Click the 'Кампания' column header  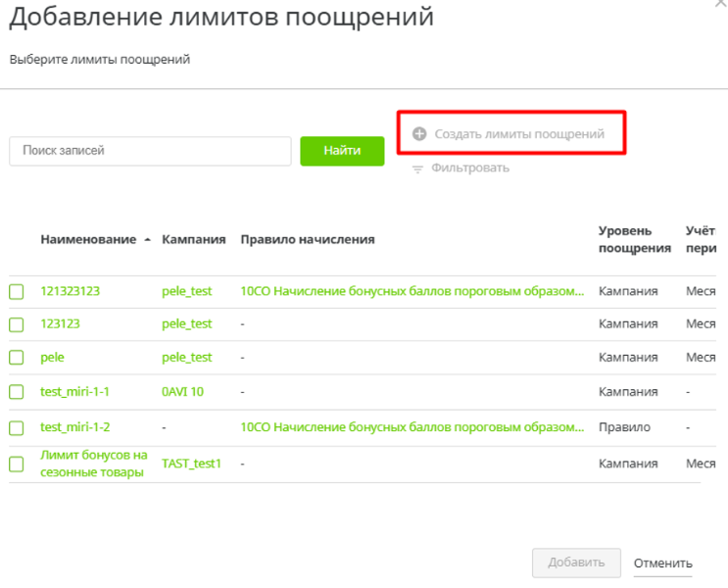(193, 240)
